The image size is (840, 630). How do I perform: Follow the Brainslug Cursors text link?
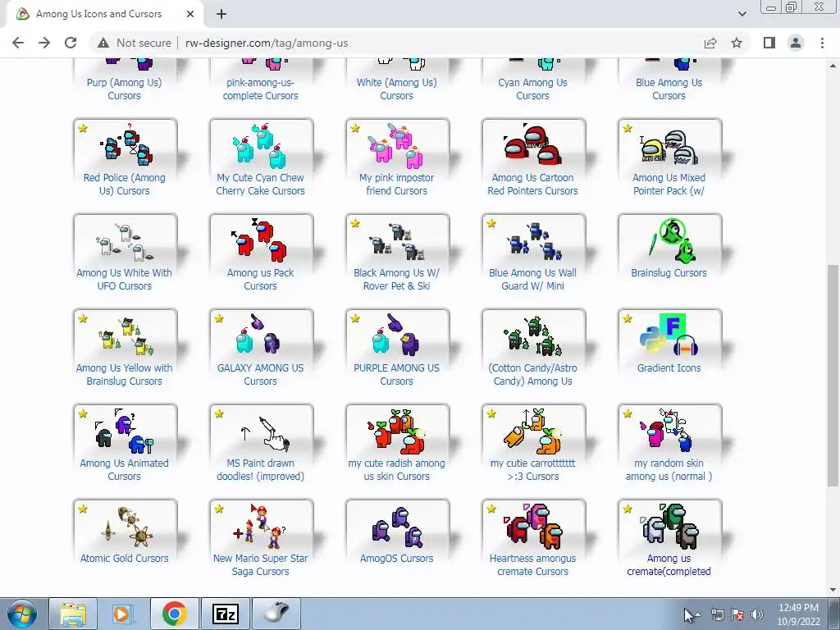[669, 272]
